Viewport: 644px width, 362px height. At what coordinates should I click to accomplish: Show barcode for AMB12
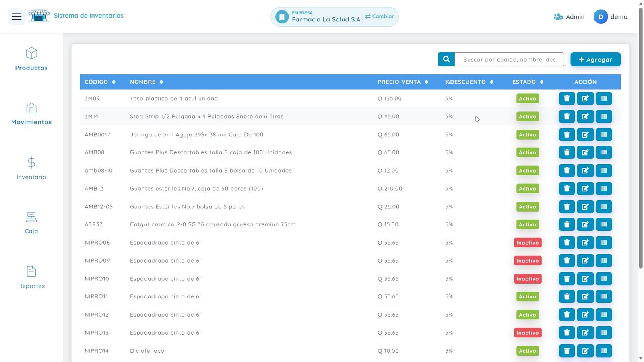[604, 189]
